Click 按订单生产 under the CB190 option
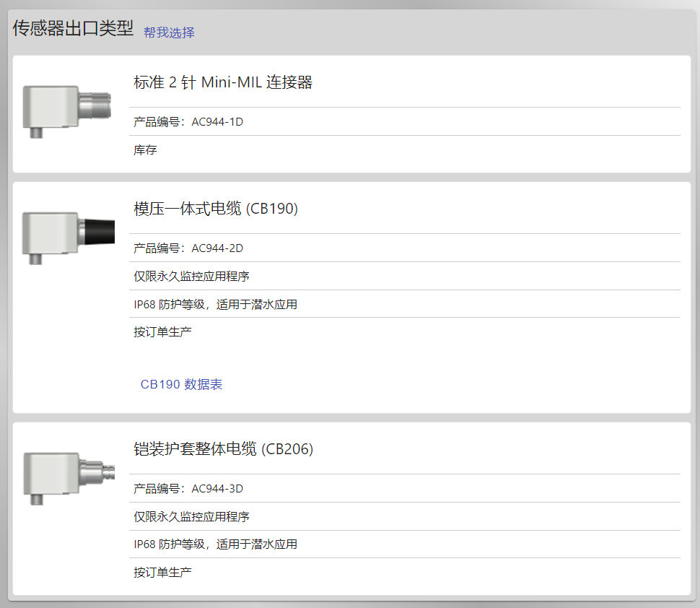Screen dimensions: 700x608 pyautogui.click(x=162, y=332)
